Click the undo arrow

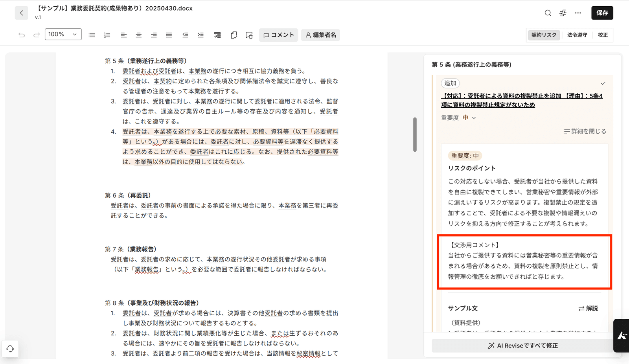22,35
